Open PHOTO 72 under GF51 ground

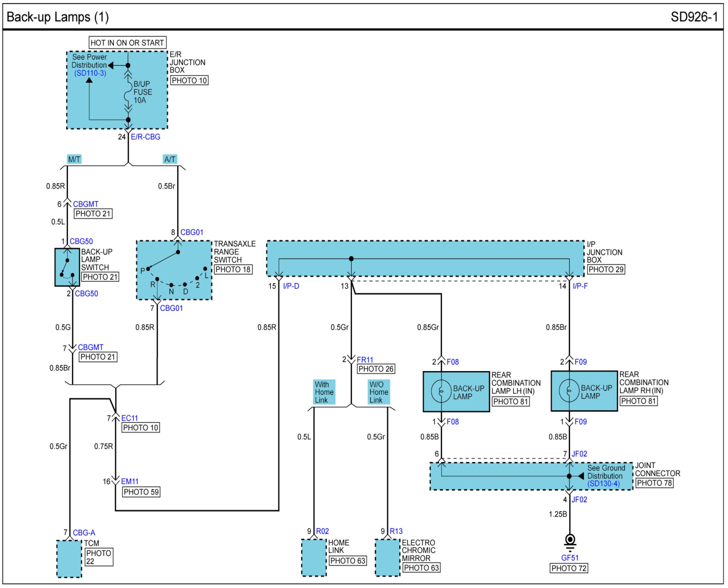tap(569, 568)
